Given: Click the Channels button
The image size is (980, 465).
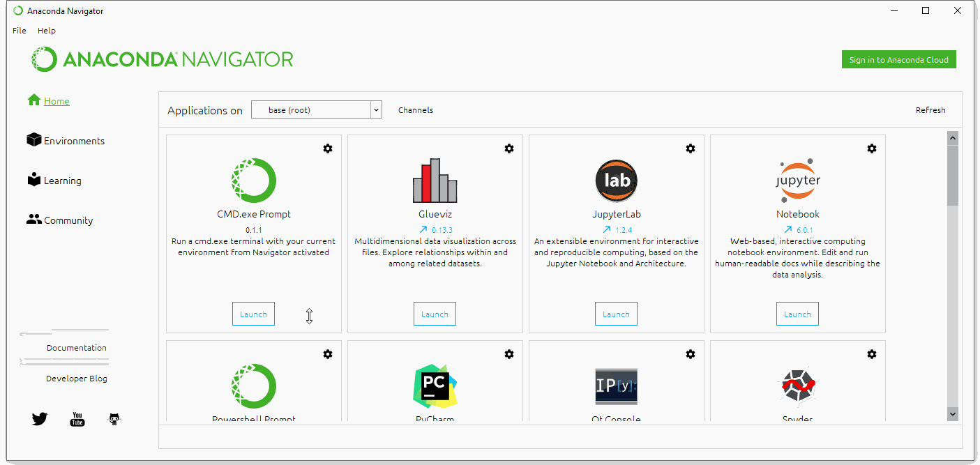Looking at the screenshot, I should (416, 110).
